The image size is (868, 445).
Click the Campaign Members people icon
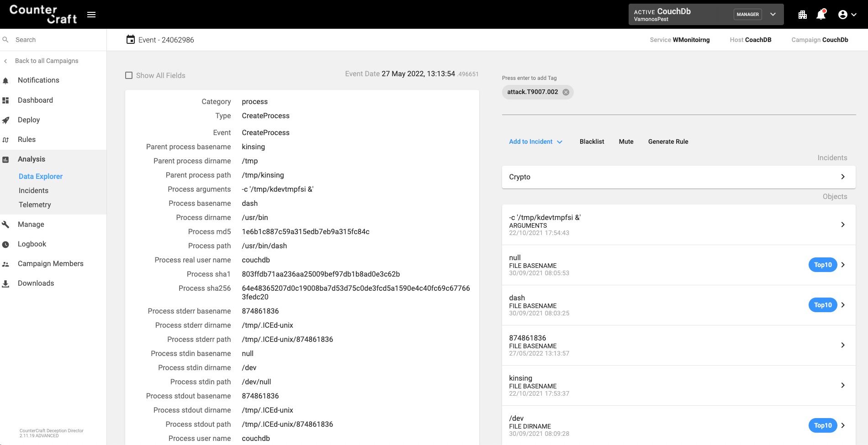tap(5, 264)
